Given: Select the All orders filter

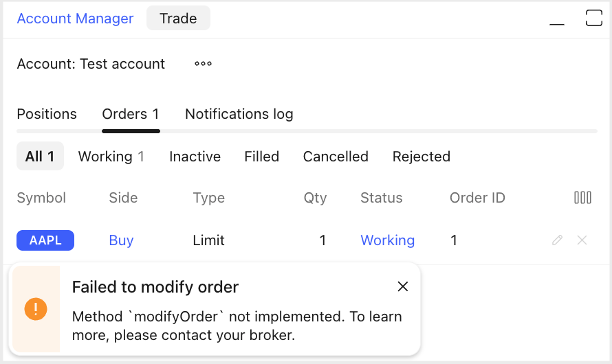Looking at the screenshot, I should click(40, 157).
